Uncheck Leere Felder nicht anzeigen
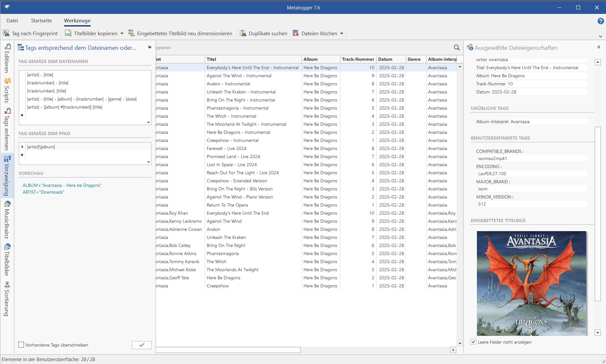Screen dimensions: 606x364 [473, 342]
